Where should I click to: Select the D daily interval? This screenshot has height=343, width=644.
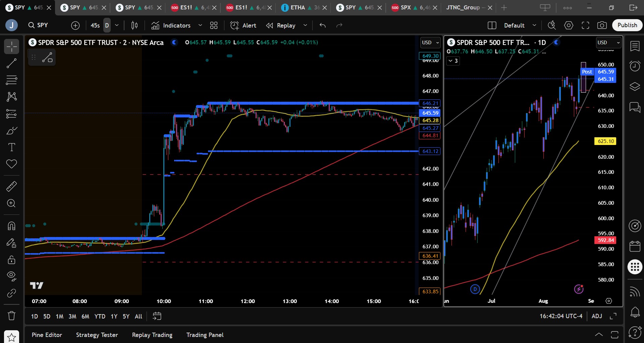pos(107,25)
